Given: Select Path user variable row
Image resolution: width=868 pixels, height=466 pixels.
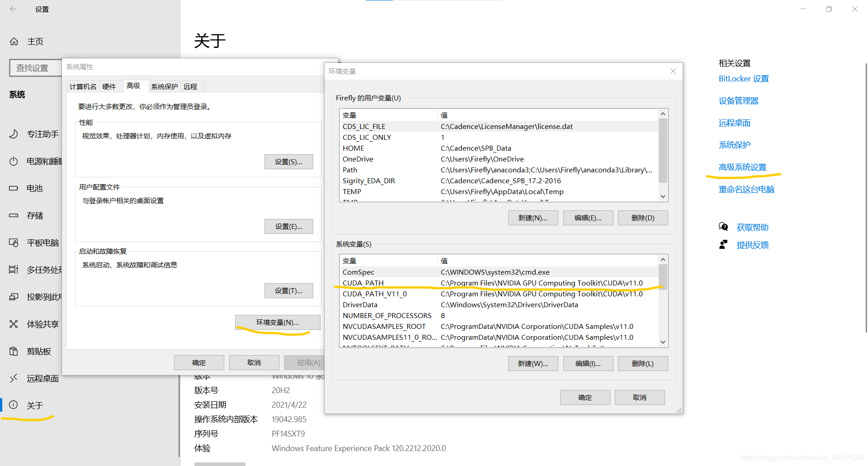Looking at the screenshot, I should pyautogui.click(x=499, y=170).
